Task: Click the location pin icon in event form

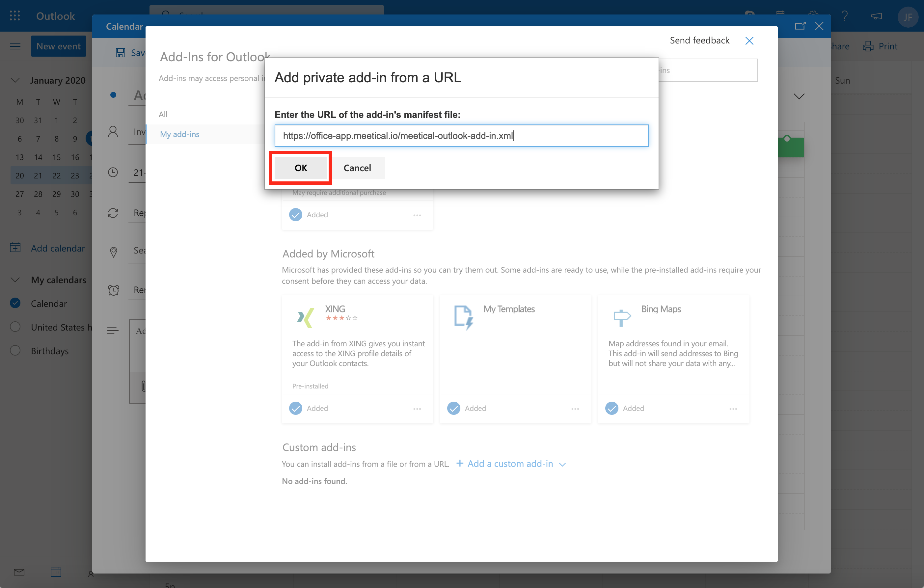Action: 113,252
